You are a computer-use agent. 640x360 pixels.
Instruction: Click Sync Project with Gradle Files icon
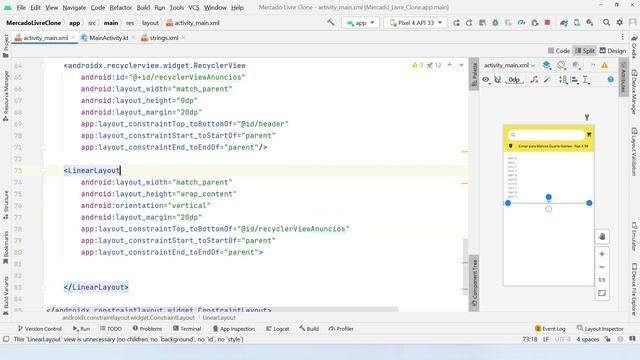pyautogui.click(x=564, y=23)
